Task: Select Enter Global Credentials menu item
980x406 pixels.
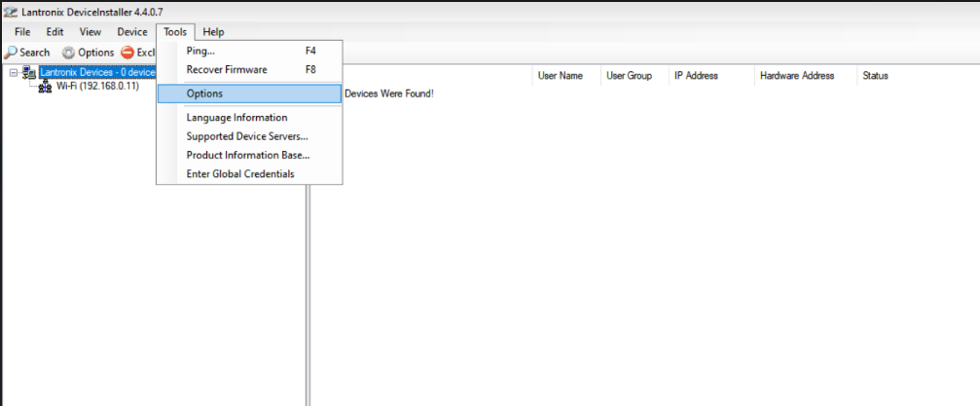Action: click(x=239, y=173)
